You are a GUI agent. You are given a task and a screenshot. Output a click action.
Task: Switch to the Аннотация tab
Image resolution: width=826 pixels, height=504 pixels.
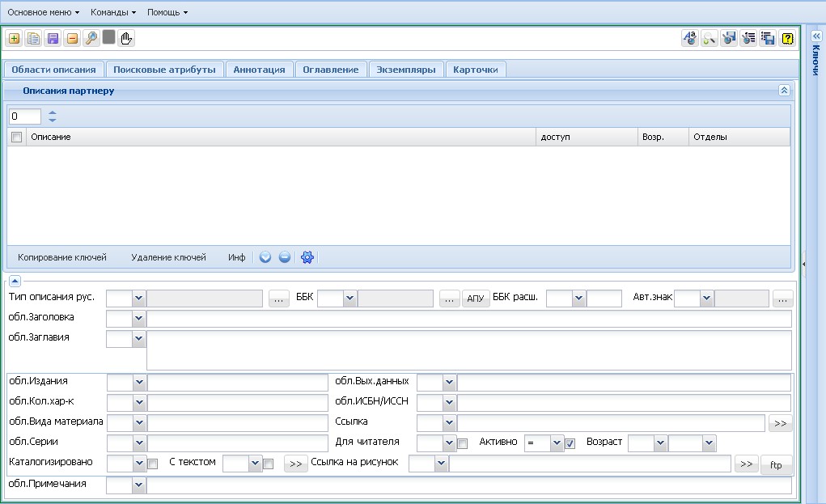pyautogui.click(x=259, y=70)
